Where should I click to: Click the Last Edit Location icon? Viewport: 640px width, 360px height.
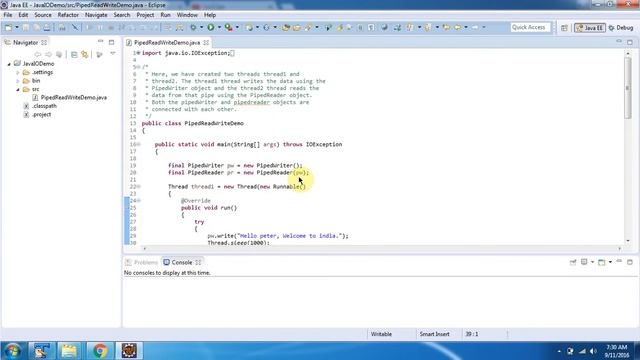[447, 27]
